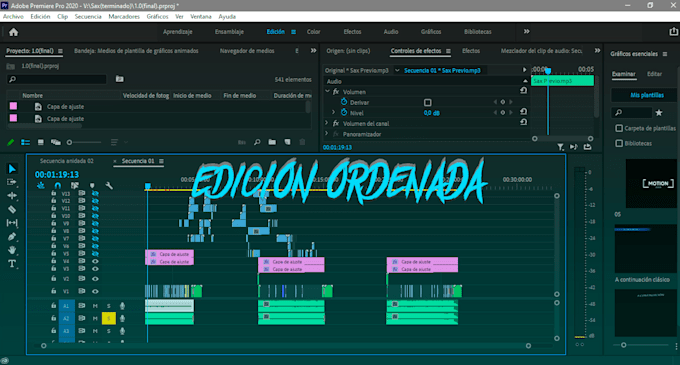Enable voice-over record on track A1
This screenshot has height=365, width=680.
pyautogui.click(x=122, y=306)
